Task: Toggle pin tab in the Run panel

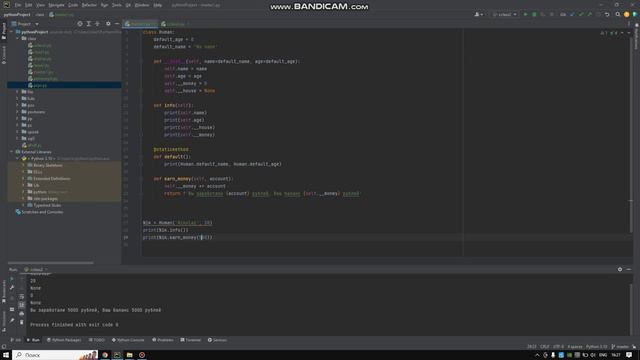Action: 12,321
